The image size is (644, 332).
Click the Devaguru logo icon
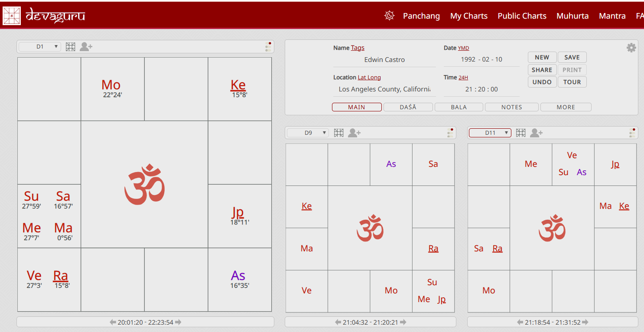(12, 16)
